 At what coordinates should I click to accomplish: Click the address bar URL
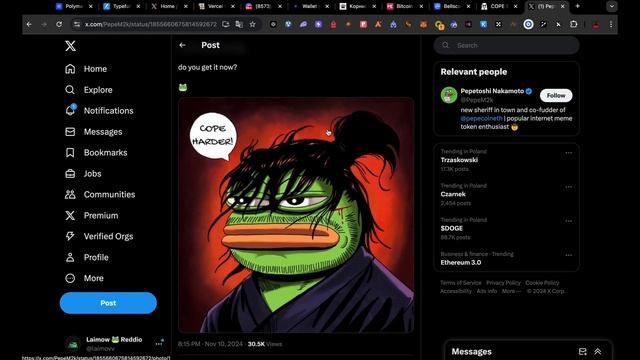pyautogui.click(x=151, y=24)
